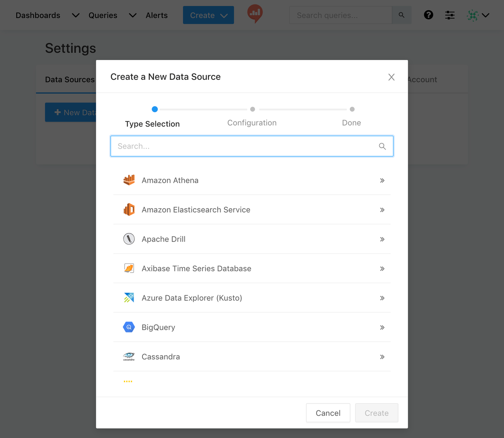Select Amazon Elasticsearch Service data source
The height and width of the screenshot is (438, 504).
(252, 210)
